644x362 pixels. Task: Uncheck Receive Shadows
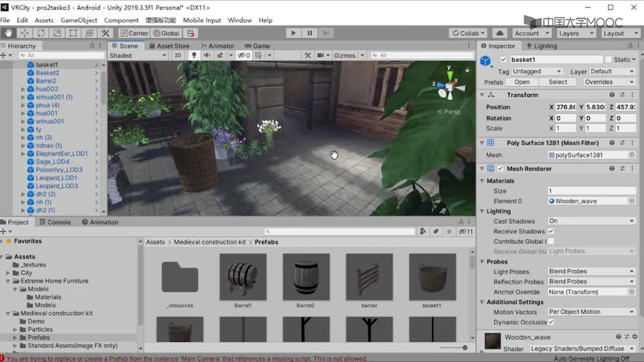tap(551, 231)
